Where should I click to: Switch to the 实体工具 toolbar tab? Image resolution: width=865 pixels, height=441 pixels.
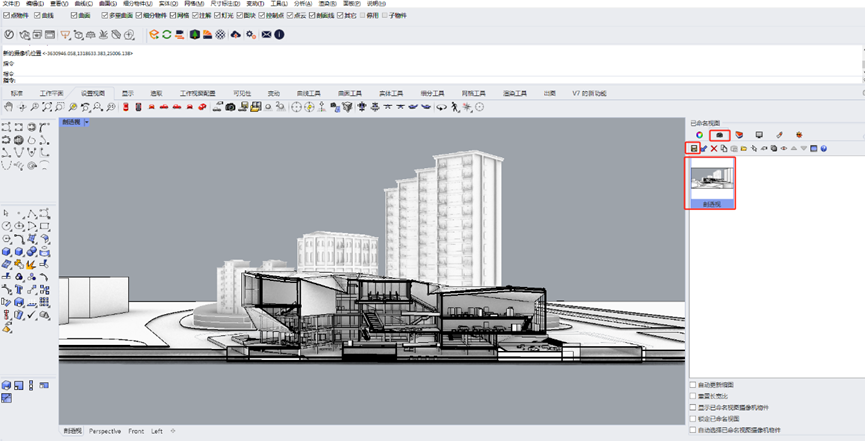[x=390, y=93]
